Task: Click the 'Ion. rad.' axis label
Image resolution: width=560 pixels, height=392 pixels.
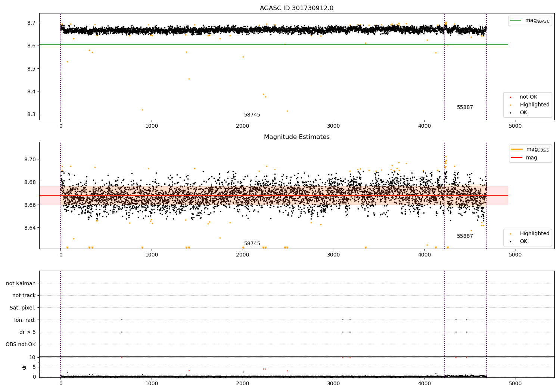Action: 25,320
